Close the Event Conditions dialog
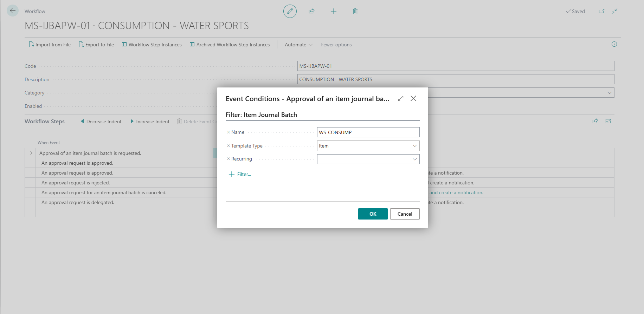644x314 pixels. tap(413, 98)
